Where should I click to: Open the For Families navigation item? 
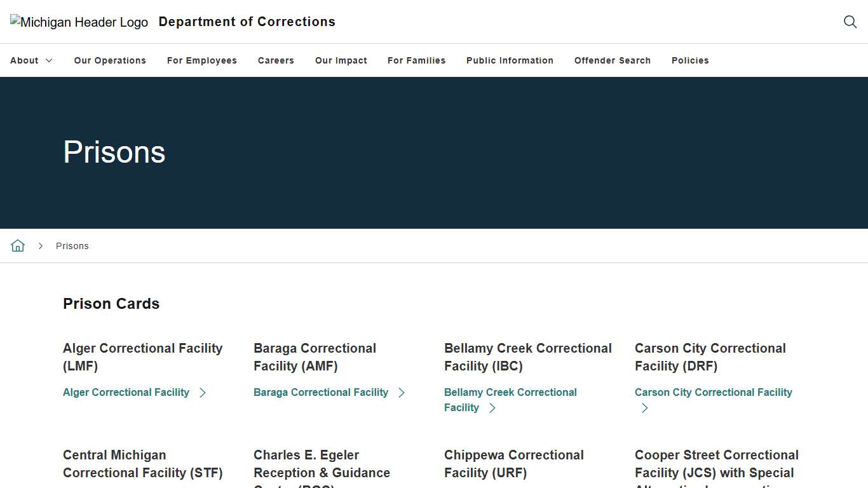click(417, 60)
